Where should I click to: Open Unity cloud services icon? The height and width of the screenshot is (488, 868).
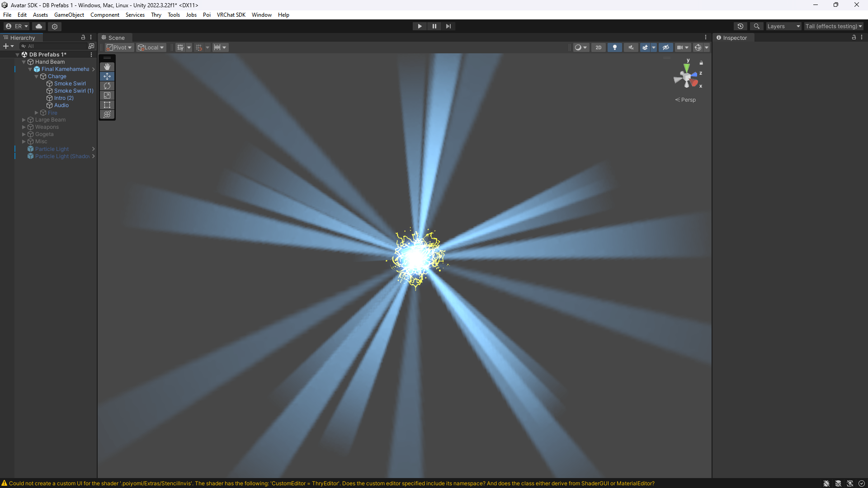click(x=39, y=26)
